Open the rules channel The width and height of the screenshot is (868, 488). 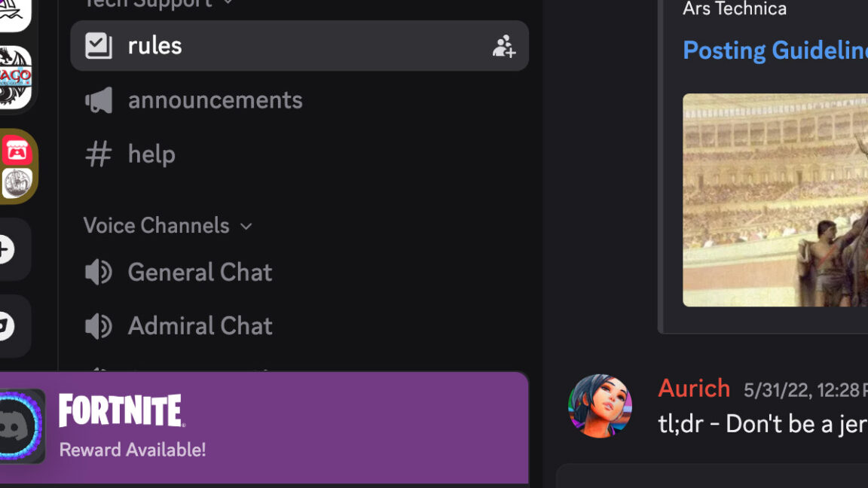[x=154, y=46]
